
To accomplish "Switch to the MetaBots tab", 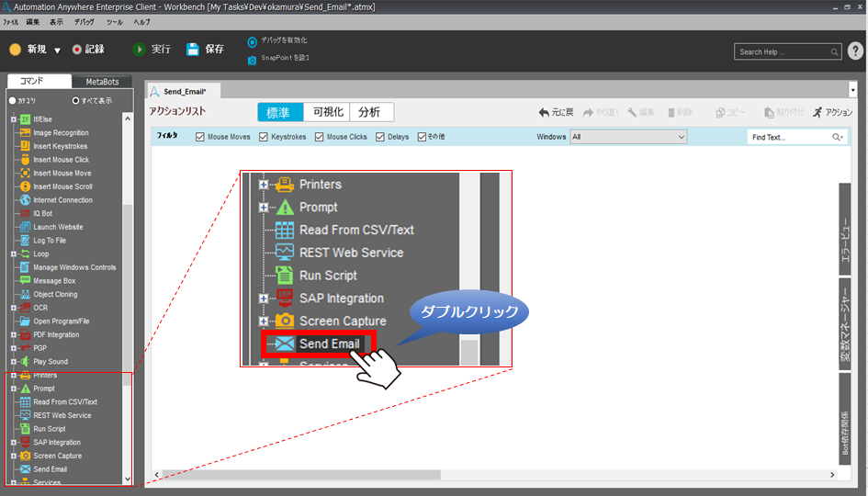I will point(102,82).
